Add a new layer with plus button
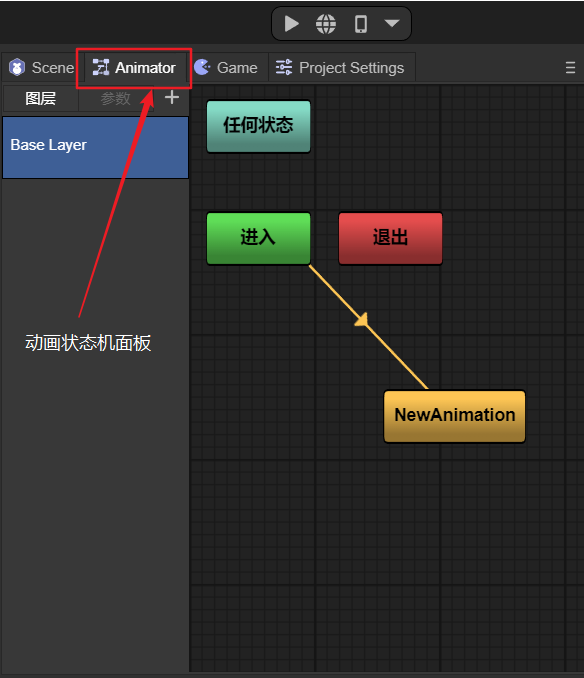The width and height of the screenshot is (584, 678). click(172, 97)
